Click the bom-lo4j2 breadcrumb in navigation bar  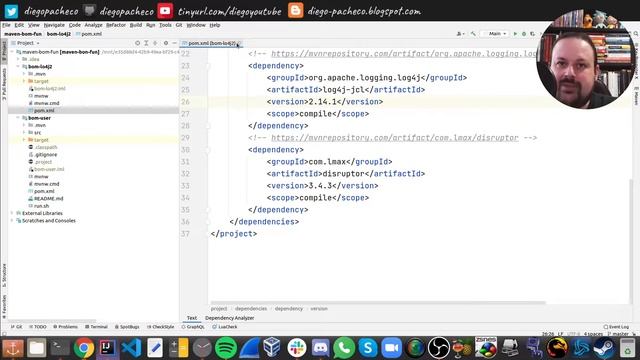click(59, 34)
